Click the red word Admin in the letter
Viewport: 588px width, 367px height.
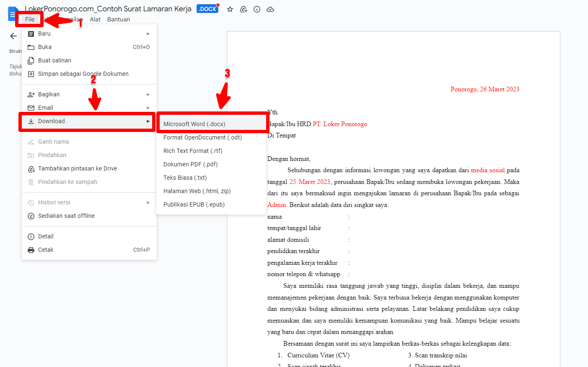coord(277,205)
